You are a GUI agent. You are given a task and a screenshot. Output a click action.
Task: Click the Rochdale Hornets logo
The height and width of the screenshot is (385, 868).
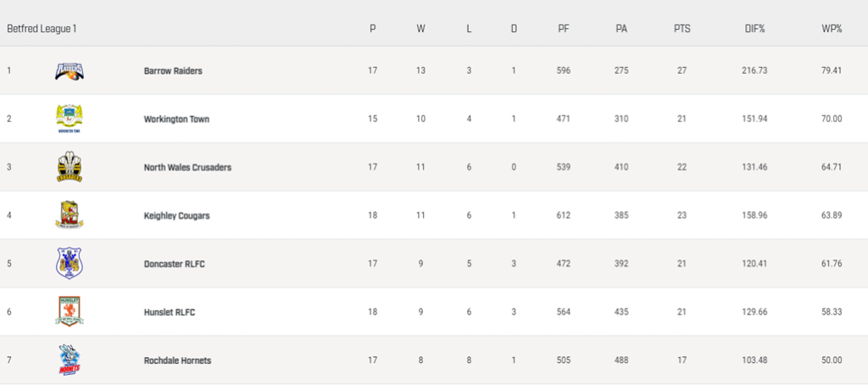tap(70, 360)
